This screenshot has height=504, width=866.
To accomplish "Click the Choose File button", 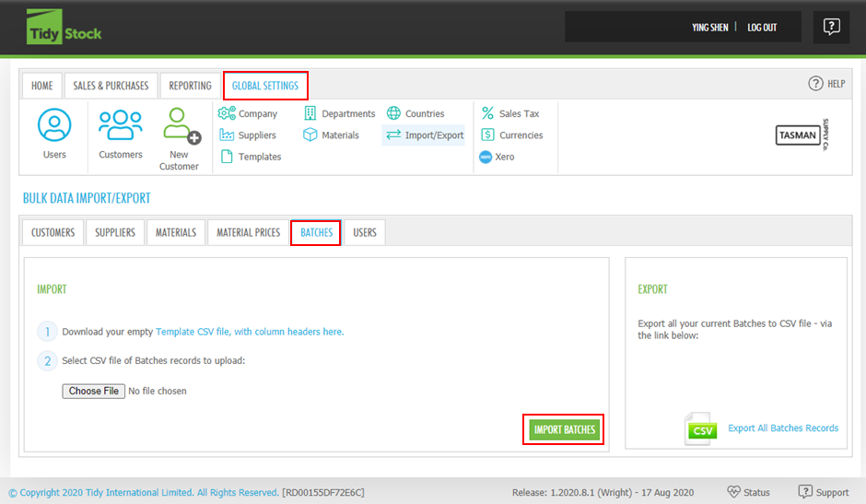I will tap(94, 391).
